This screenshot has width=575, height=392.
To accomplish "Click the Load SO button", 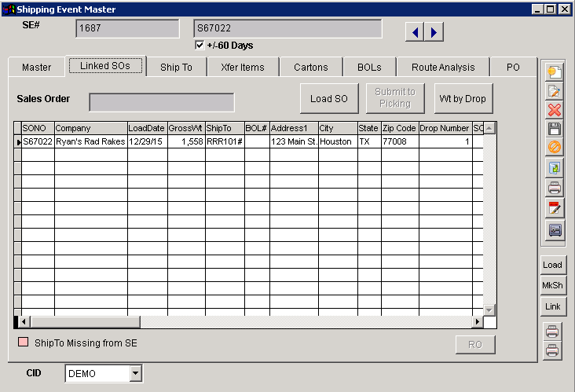I will 328,99.
